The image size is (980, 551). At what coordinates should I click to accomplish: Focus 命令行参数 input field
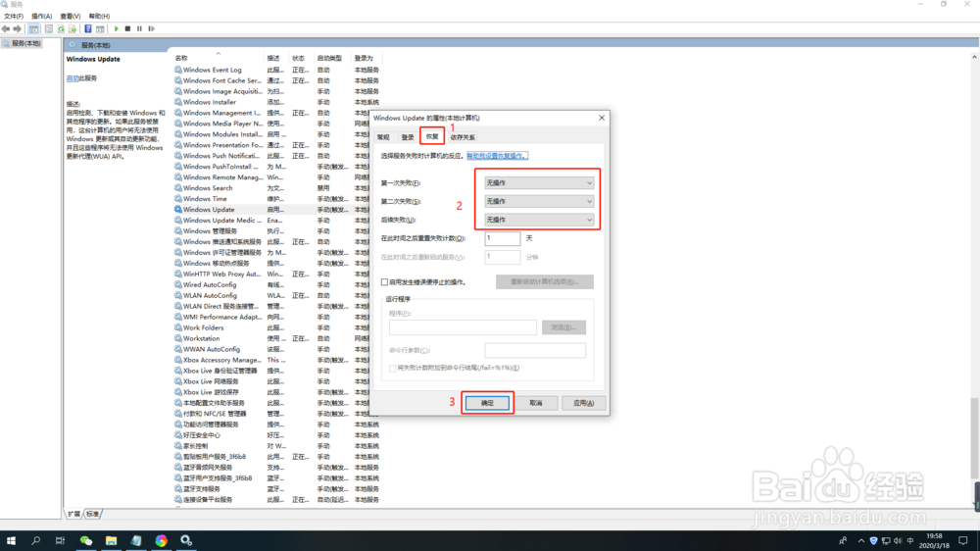[x=535, y=350]
